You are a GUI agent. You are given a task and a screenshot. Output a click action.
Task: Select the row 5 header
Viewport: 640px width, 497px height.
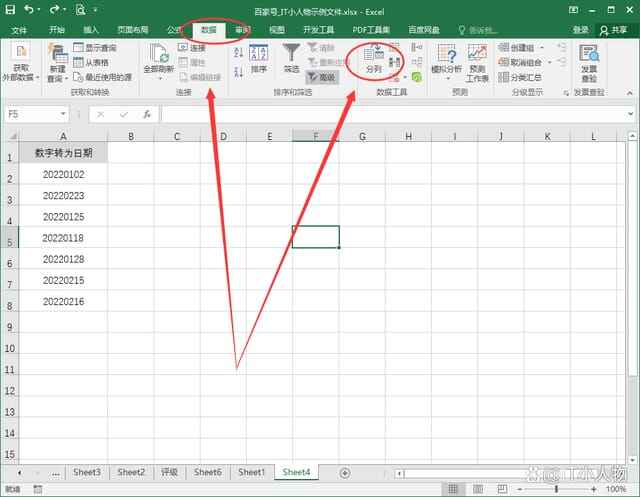(9, 237)
